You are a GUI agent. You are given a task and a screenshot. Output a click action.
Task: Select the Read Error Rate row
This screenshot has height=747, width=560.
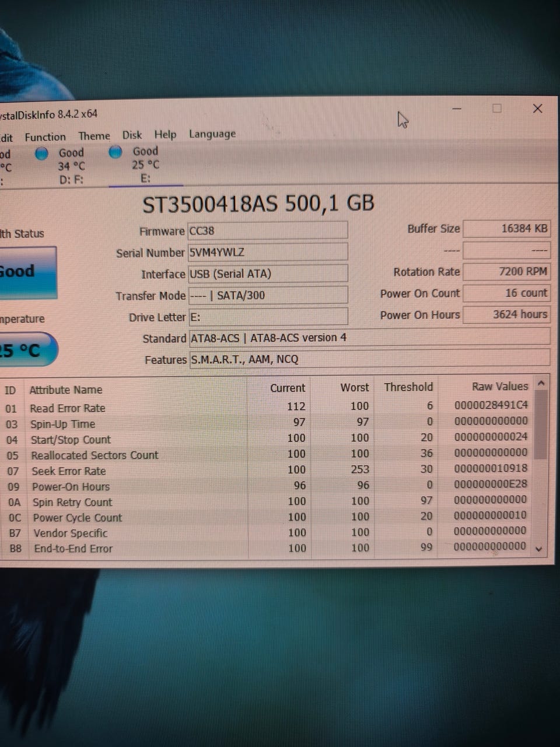(267, 407)
